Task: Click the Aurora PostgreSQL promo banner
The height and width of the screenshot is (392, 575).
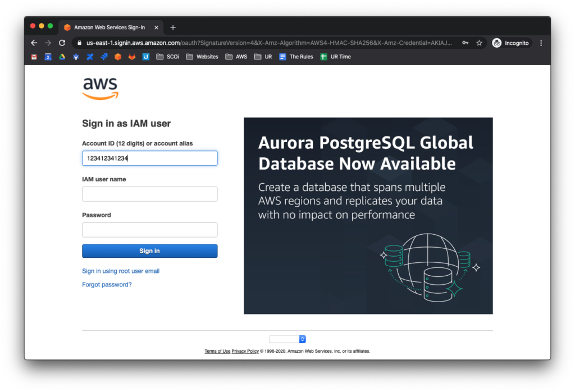Action: (x=368, y=216)
